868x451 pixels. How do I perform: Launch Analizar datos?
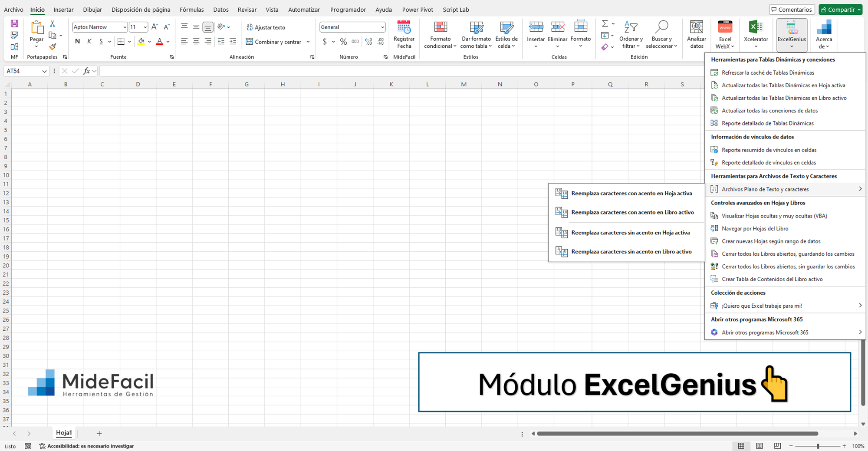[697, 35]
